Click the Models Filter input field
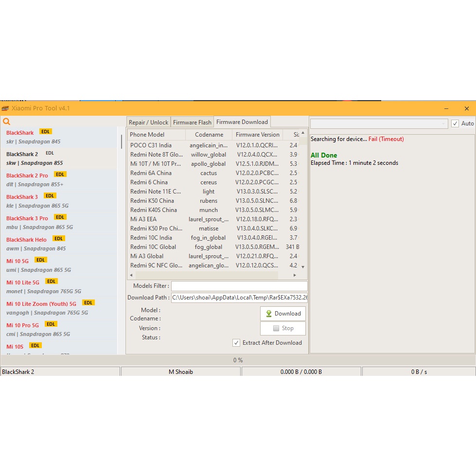Image resolution: width=476 pixels, height=476 pixels. tap(239, 286)
